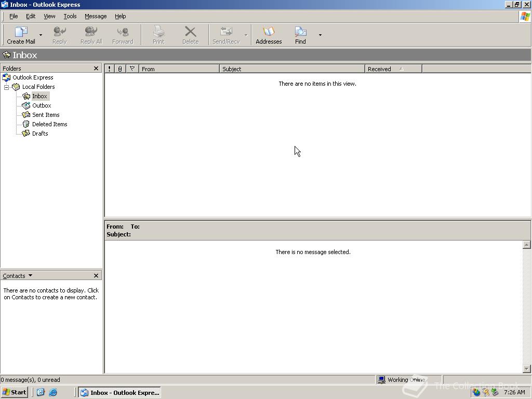Click the Forward toolbar icon
This screenshot has width=532, height=399.
click(123, 35)
